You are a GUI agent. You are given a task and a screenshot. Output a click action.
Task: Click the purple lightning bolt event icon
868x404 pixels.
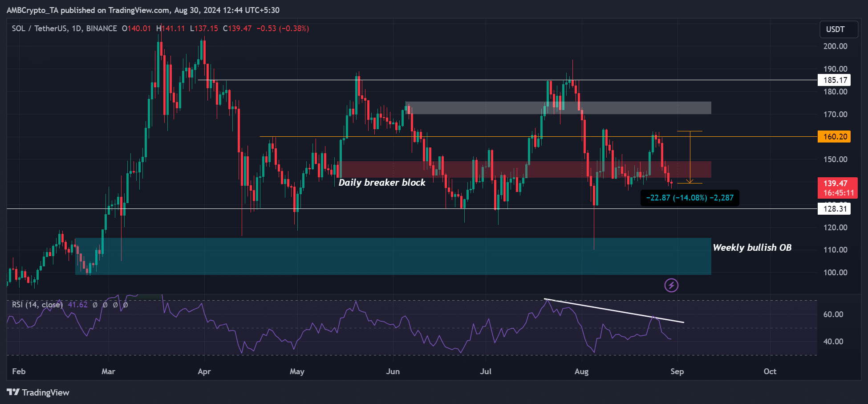coord(671,285)
